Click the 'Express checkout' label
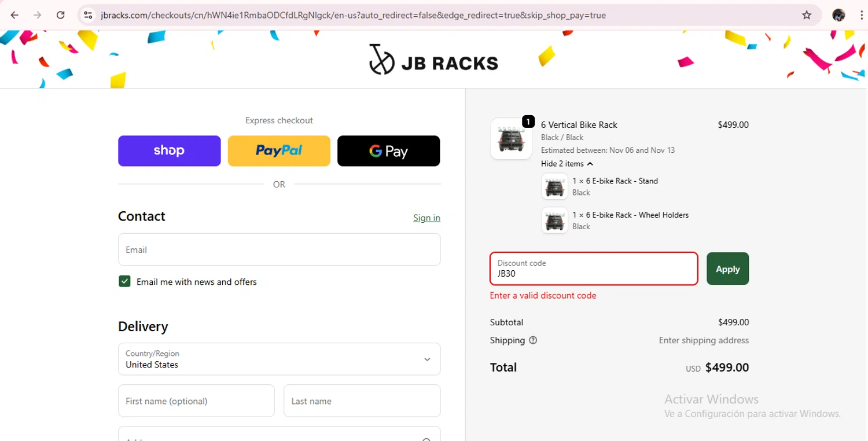Image resolution: width=868 pixels, height=441 pixels. click(x=279, y=120)
